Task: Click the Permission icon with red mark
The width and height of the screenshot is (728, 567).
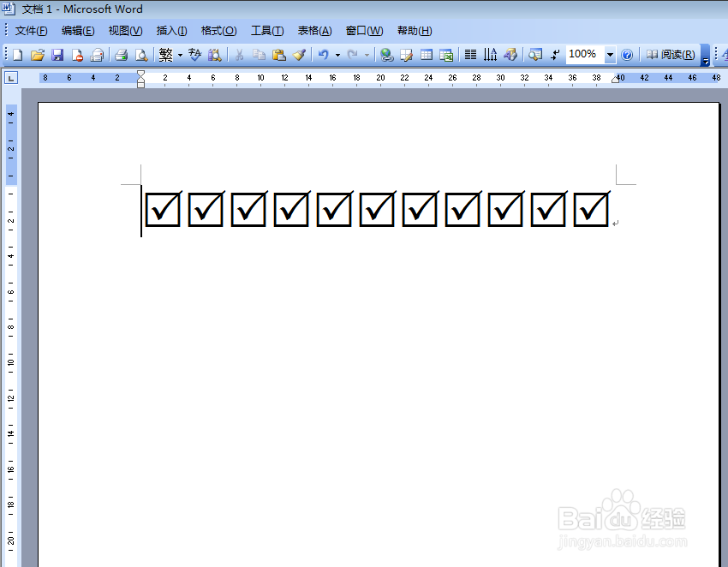Action: click(77, 55)
